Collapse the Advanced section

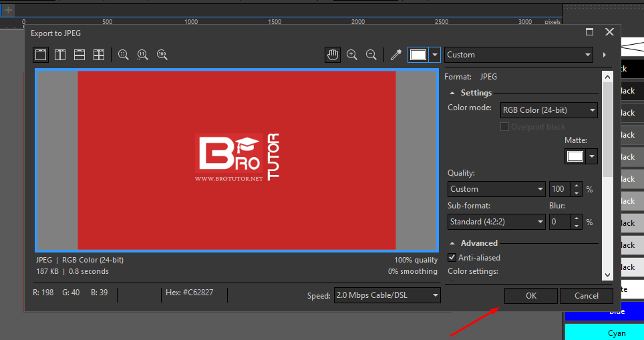452,244
